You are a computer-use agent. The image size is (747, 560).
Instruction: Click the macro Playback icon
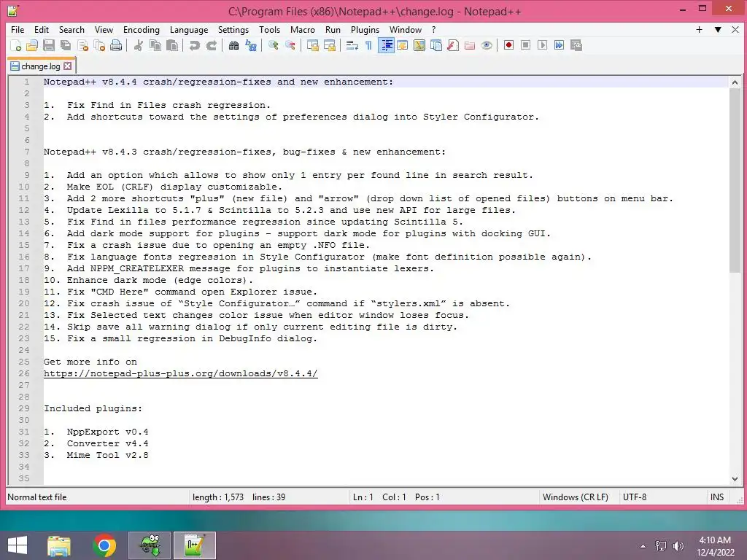[542, 45]
